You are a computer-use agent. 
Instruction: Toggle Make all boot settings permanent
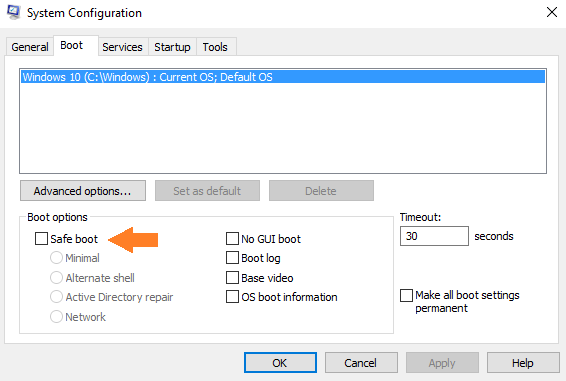406,295
